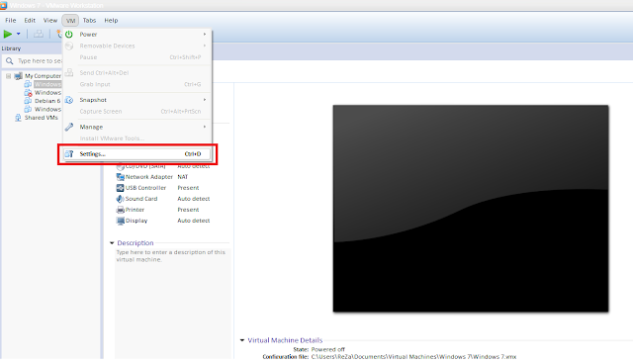The image size is (633, 364).
Task: Expand the Power submenu arrow
Action: click(x=205, y=35)
